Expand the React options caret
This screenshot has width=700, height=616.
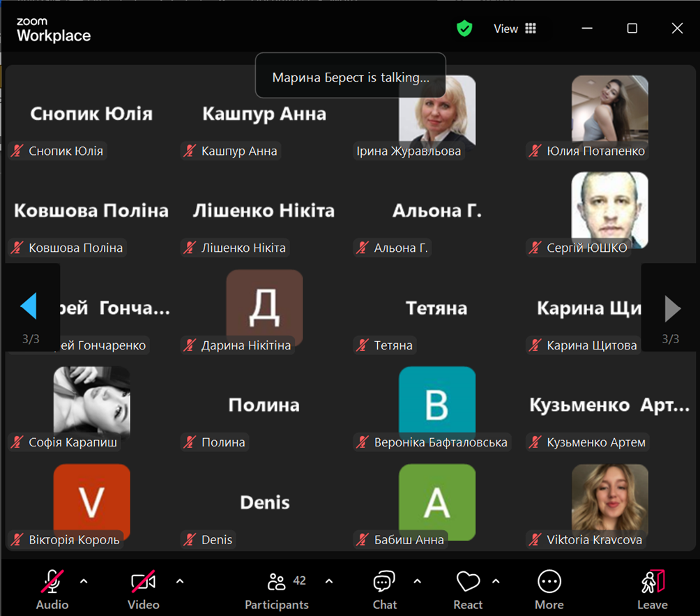coord(496,581)
